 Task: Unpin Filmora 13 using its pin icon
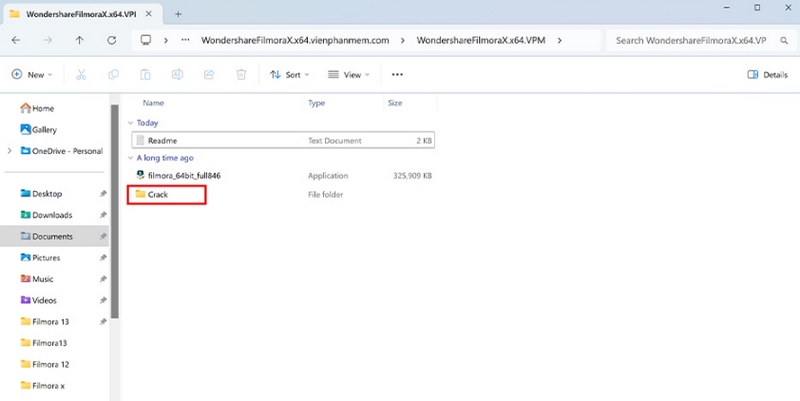click(103, 322)
